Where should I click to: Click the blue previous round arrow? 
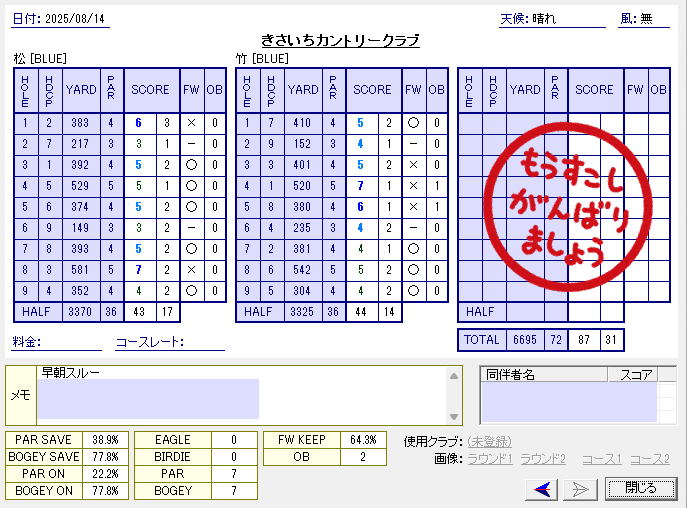tap(543, 488)
